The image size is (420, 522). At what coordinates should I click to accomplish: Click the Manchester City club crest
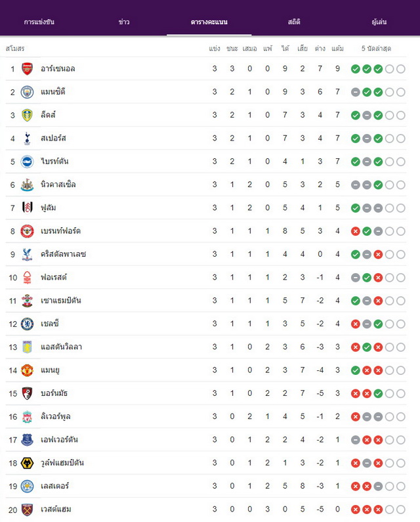[27, 92]
